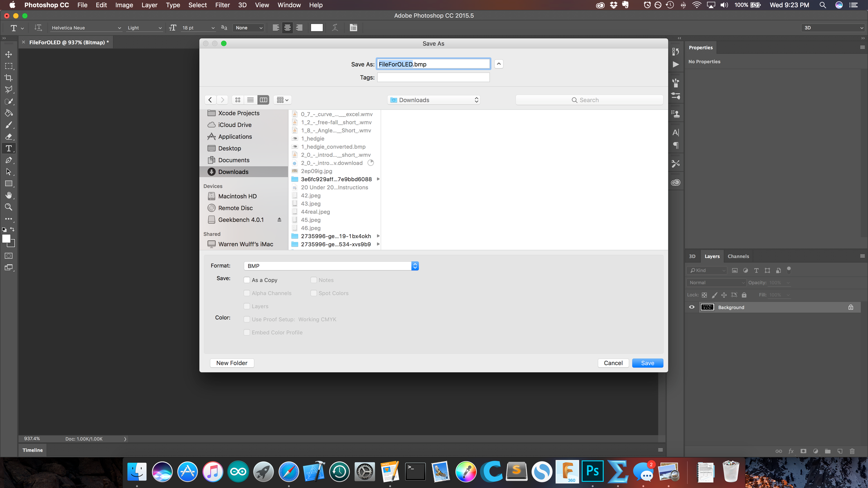
Task: Click the center text alignment icon
Action: coord(287,28)
